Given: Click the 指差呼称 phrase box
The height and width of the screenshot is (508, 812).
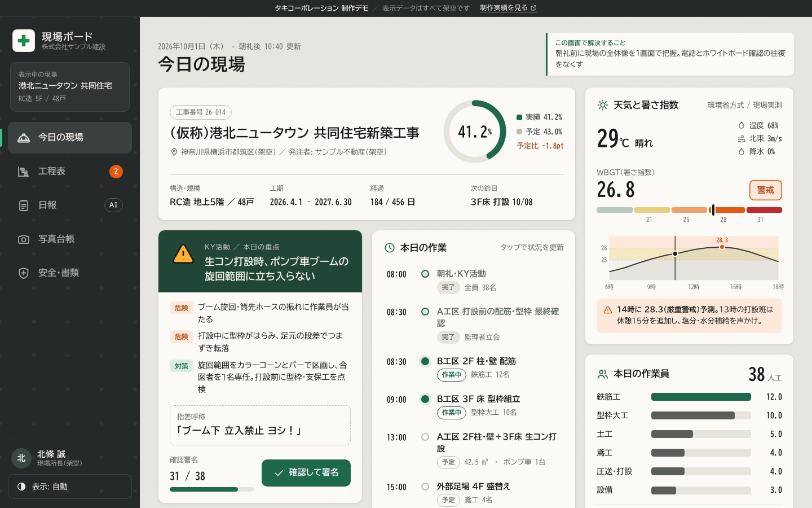Looking at the screenshot, I should [260, 425].
